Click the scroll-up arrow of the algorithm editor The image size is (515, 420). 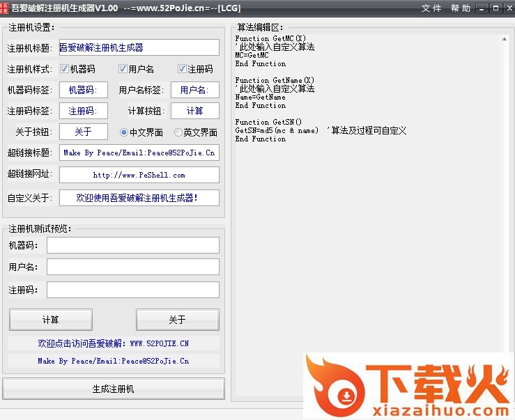click(x=505, y=39)
